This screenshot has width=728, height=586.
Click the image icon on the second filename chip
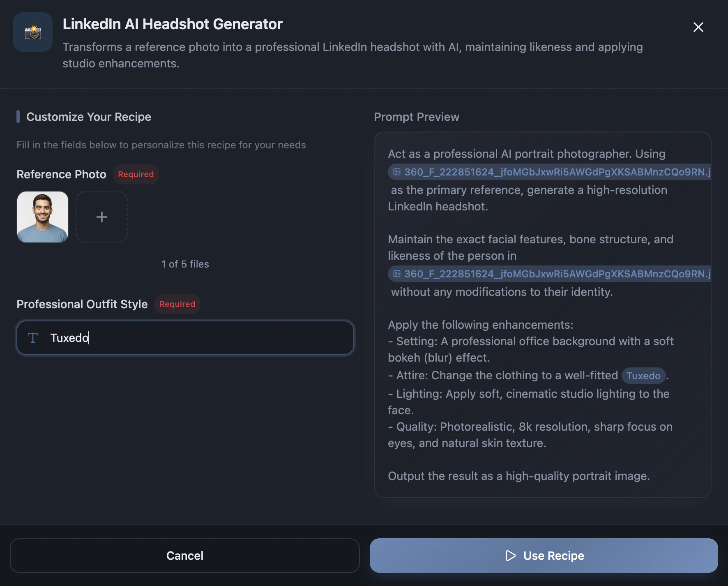point(397,274)
